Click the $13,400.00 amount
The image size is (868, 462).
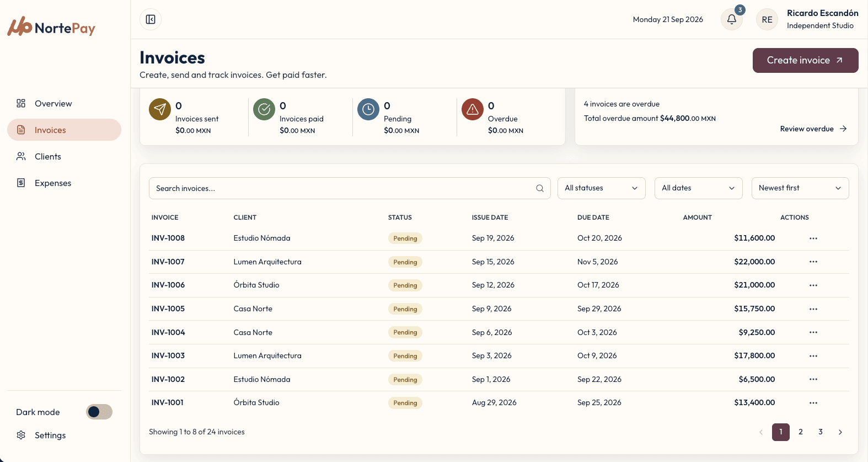pos(754,403)
